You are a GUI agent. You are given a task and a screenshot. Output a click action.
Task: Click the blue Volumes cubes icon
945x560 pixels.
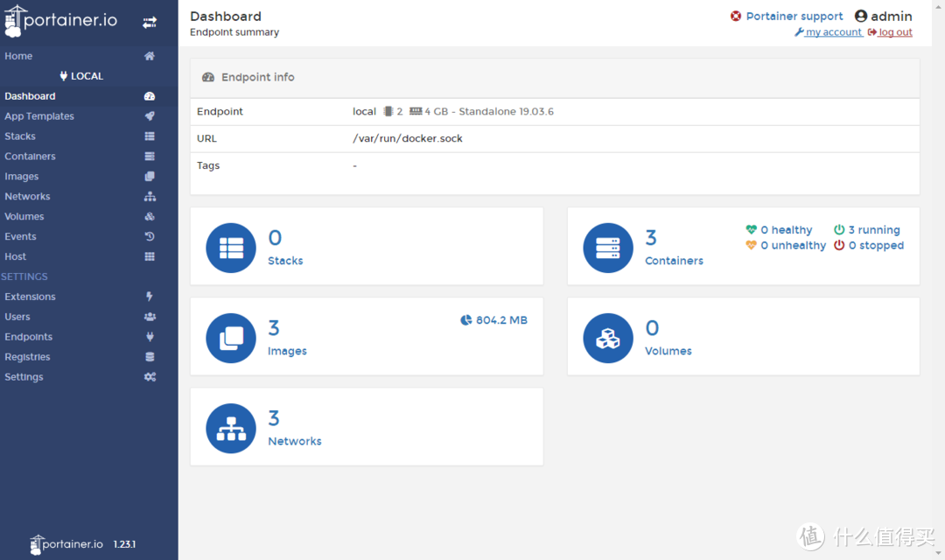pyautogui.click(x=608, y=338)
